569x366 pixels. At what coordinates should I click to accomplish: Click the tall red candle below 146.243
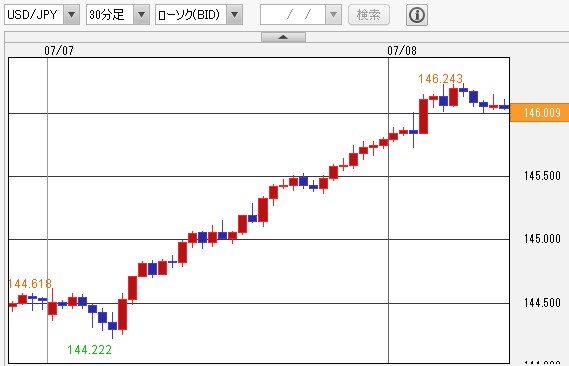tap(423, 116)
